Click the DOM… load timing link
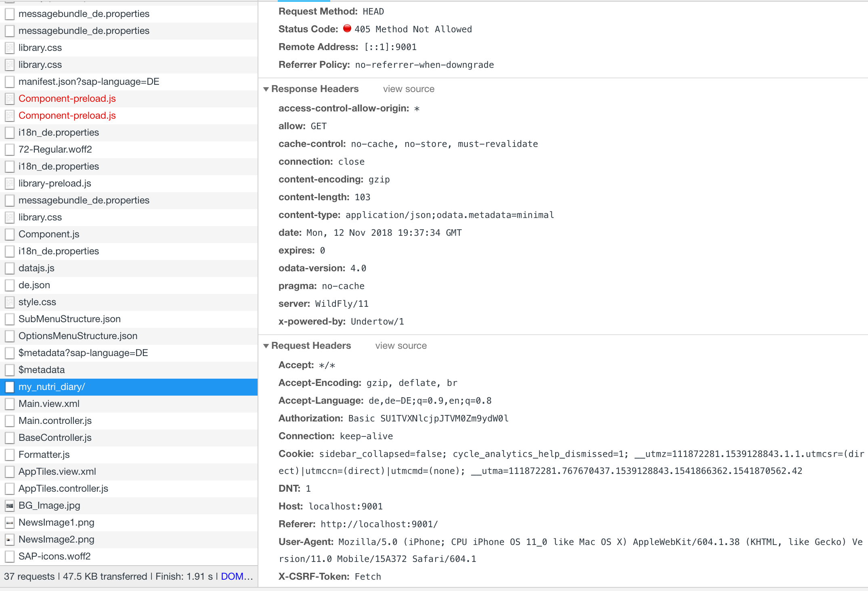The height and width of the screenshot is (591, 868). coord(237,576)
